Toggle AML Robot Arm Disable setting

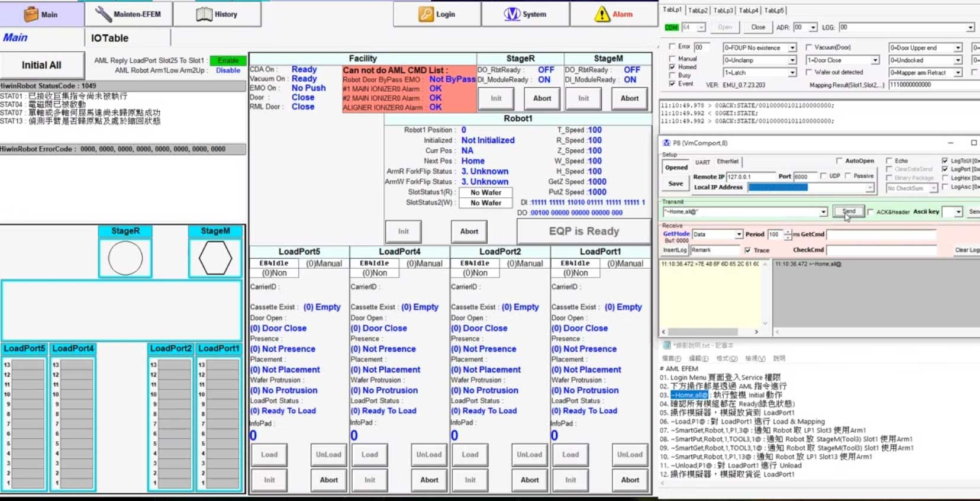[x=228, y=70]
